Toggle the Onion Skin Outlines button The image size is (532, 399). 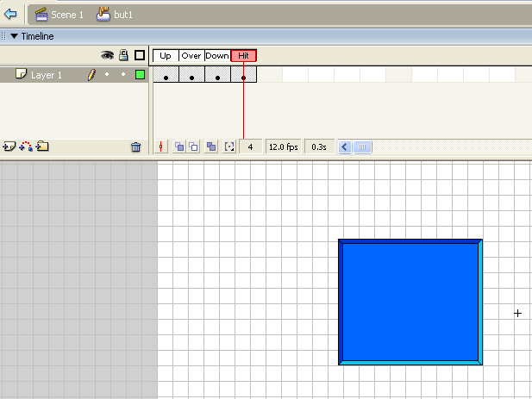(x=193, y=147)
